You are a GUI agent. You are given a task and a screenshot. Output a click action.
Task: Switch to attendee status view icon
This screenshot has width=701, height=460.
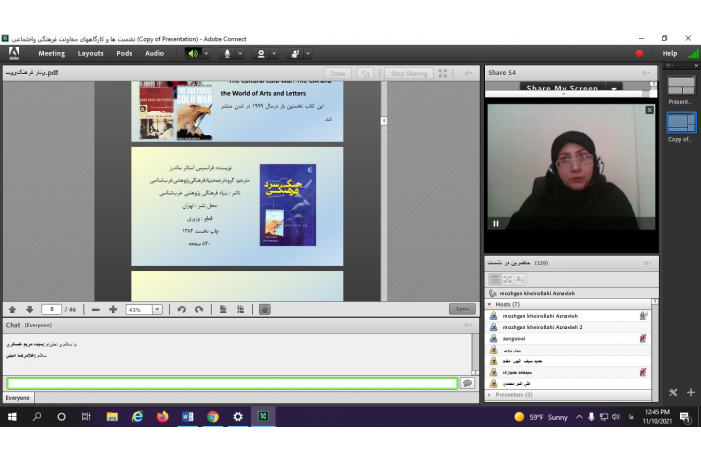[x=520, y=279]
